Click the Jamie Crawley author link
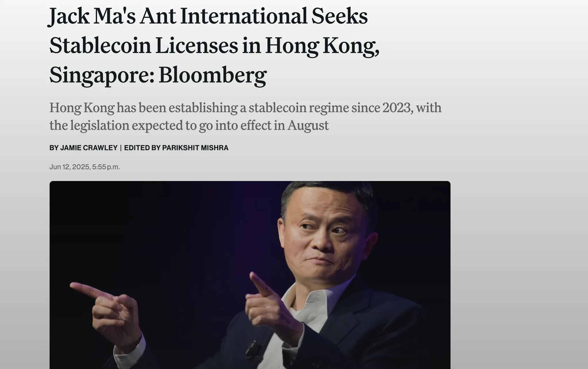This screenshot has height=369, width=588. pos(89,148)
